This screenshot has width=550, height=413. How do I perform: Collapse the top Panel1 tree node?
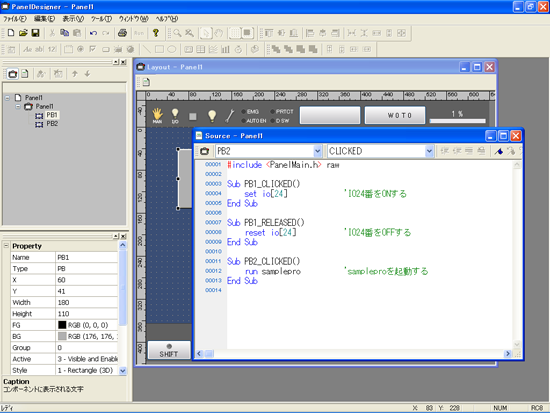tap(7, 98)
